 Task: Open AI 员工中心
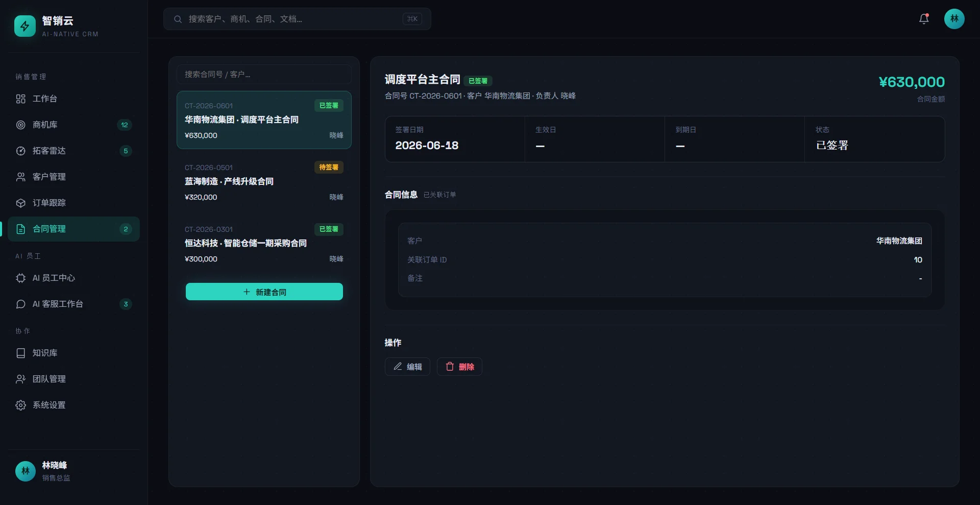(73, 278)
